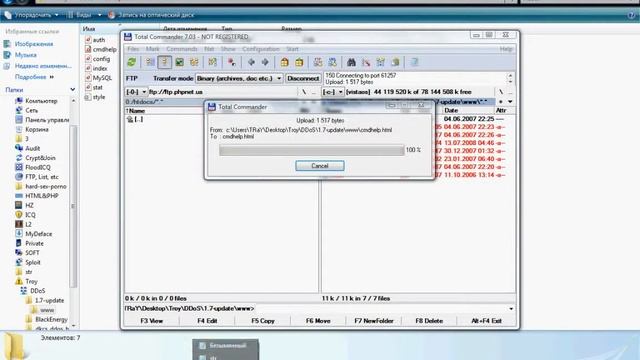Open the Configuration menu
Image resolution: width=640 pixels, height=360 pixels.
[x=261, y=49]
